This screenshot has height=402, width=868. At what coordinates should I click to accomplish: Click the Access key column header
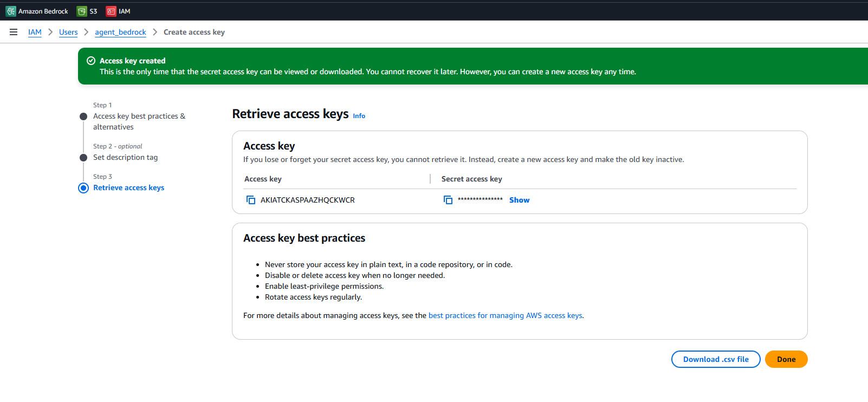click(263, 179)
